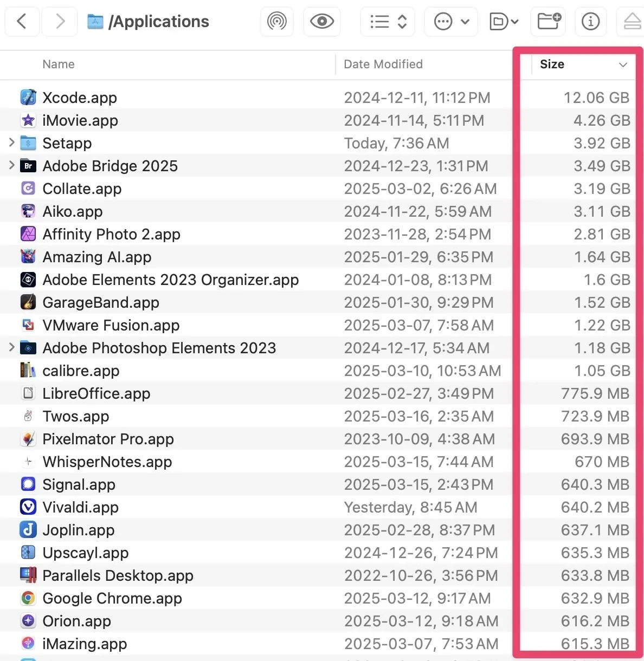Expand the Setapp folder
The width and height of the screenshot is (644, 661).
[x=11, y=142]
